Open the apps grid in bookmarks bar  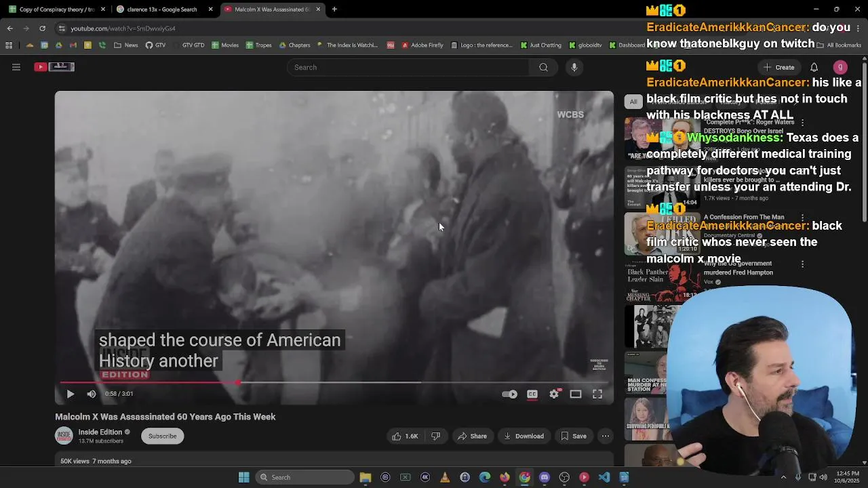(9, 45)
